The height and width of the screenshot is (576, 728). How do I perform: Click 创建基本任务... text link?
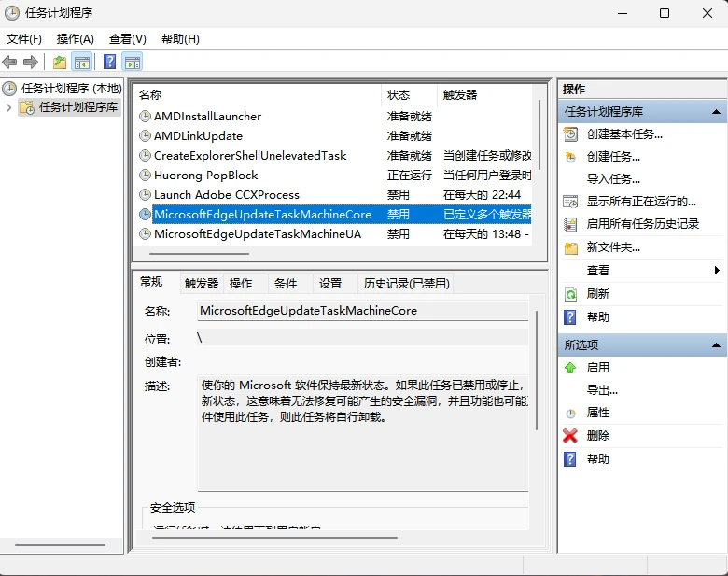coord(624,134)
